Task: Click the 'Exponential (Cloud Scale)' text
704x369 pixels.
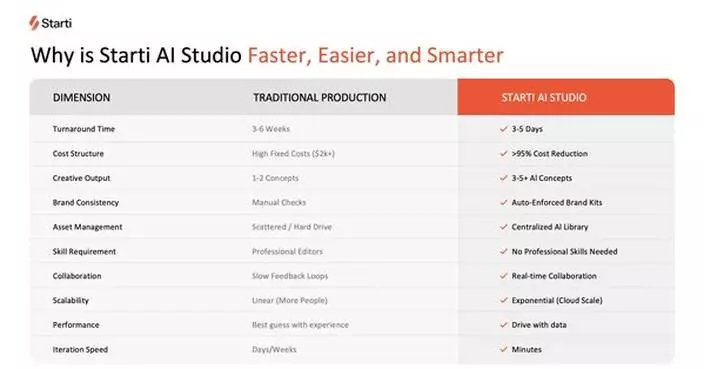Action: [x=557, y=300]
